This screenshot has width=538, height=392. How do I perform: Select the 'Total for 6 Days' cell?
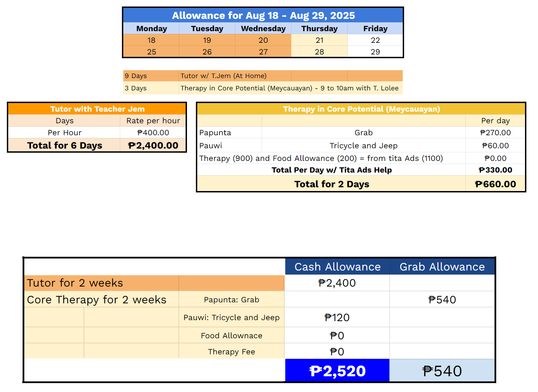(64, 146)
